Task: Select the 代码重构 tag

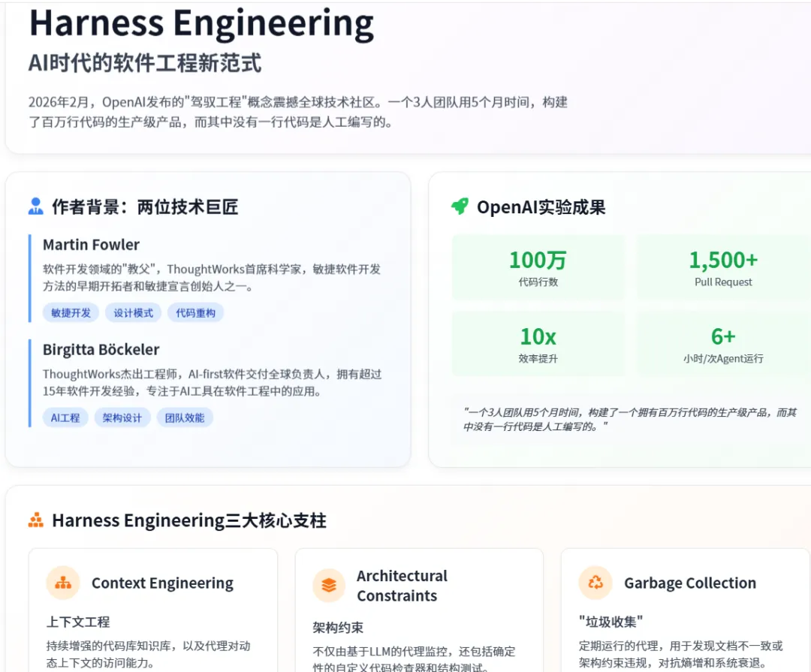Action: point(195,313)
